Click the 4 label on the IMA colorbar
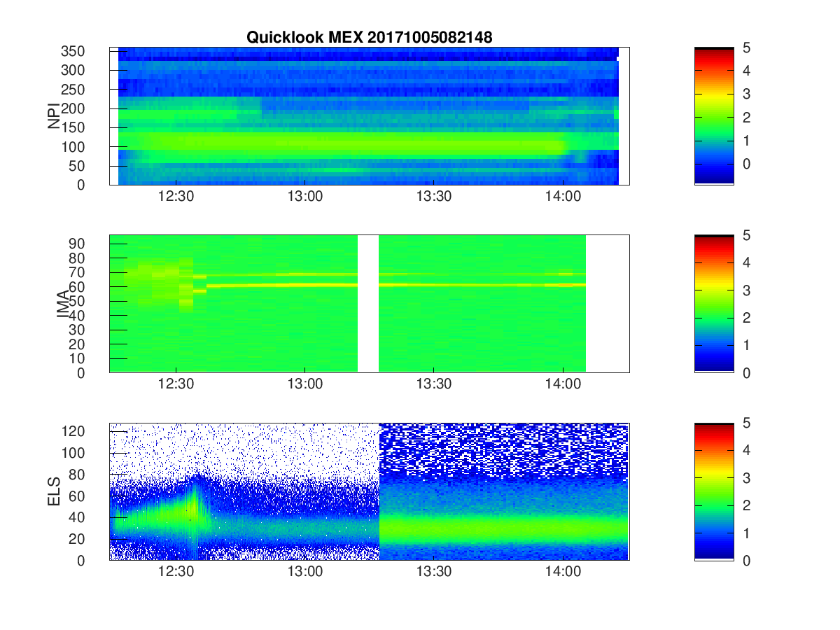 click(x=745, y=262)
